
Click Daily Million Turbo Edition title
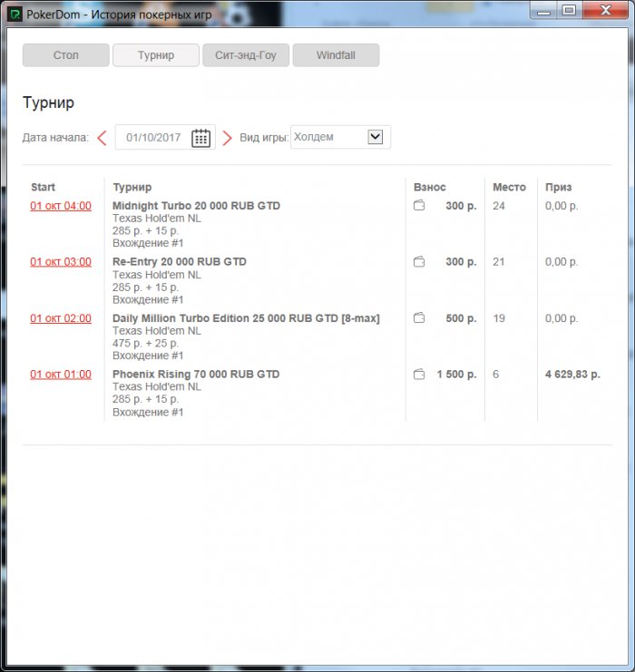(246, 318)
